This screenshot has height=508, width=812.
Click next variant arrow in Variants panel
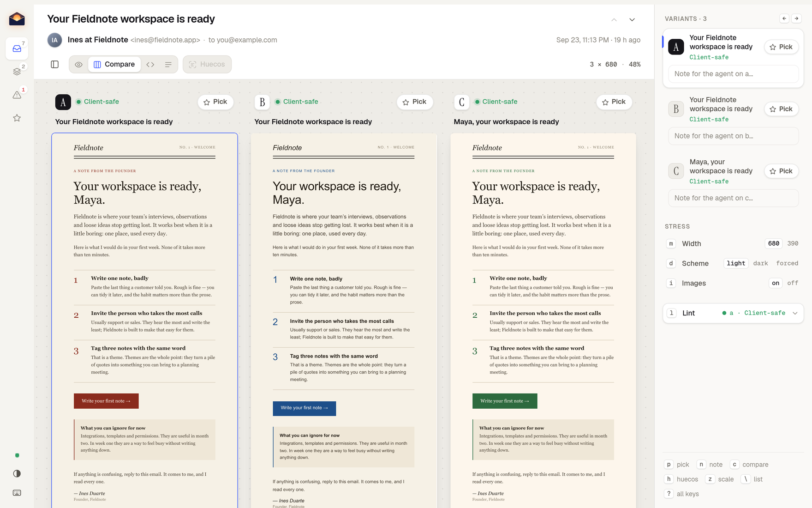pyautogui.click(x=796, y=18)
